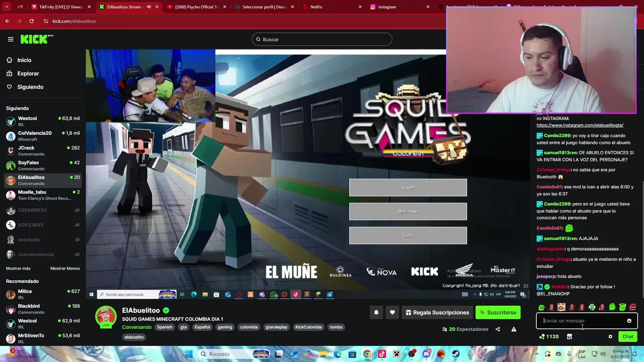Switch to the Netflix tab
The height and width of the screenshot is (362, 644).
pyautogui.click(x=332, y=7)
